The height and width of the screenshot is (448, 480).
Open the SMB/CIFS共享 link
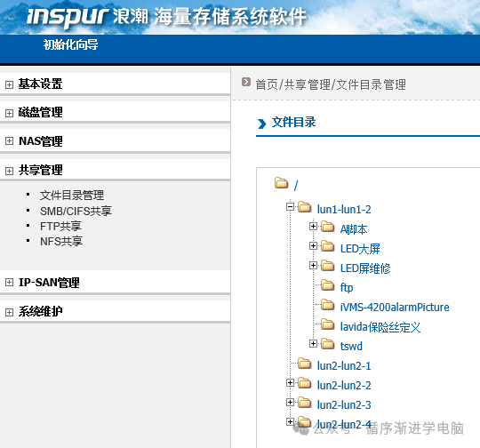tap(76, 211)
